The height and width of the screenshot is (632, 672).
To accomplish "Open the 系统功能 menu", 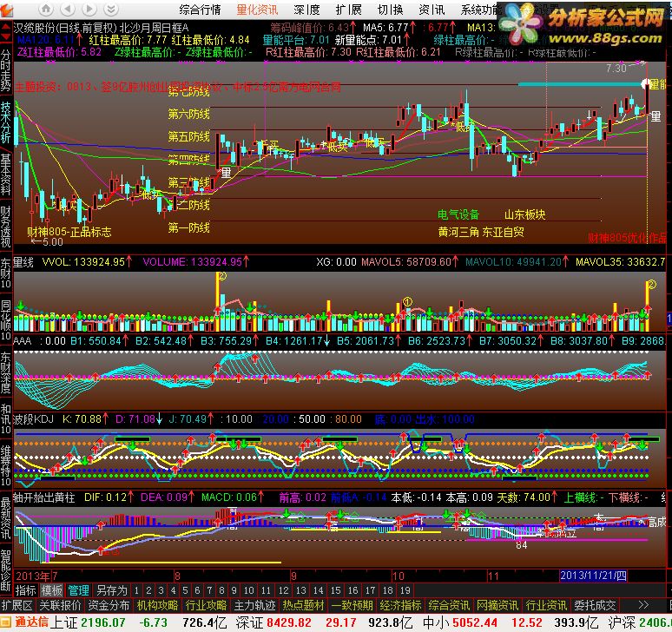I will (481, 10).
